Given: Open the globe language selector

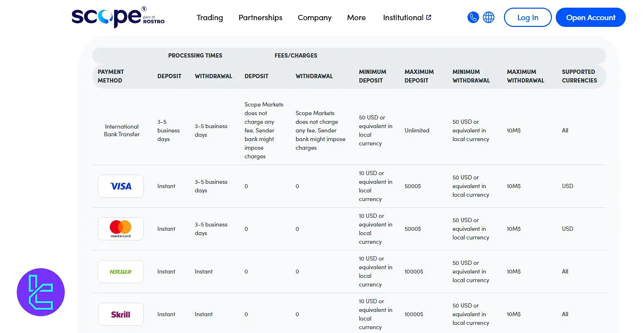Looking at the screenshot, I should click(488, 18).
